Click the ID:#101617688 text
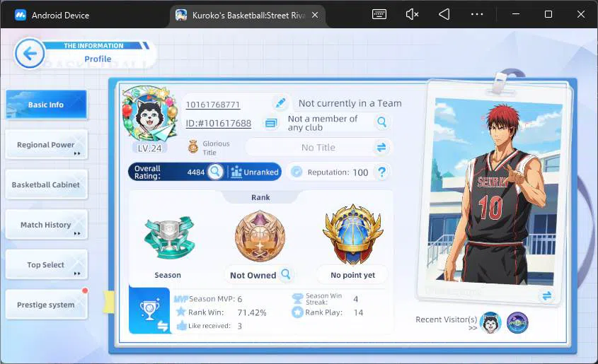 tap(218, 124)
